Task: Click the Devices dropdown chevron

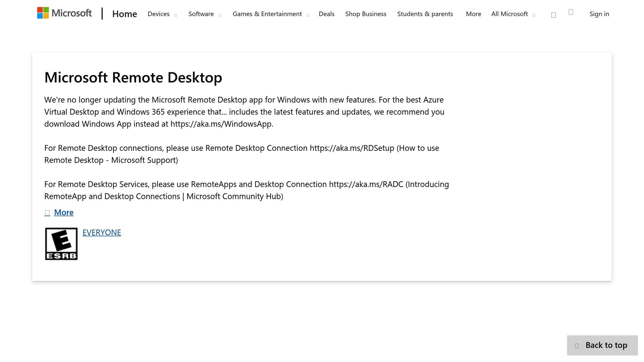Action: (x=175, y=15)
